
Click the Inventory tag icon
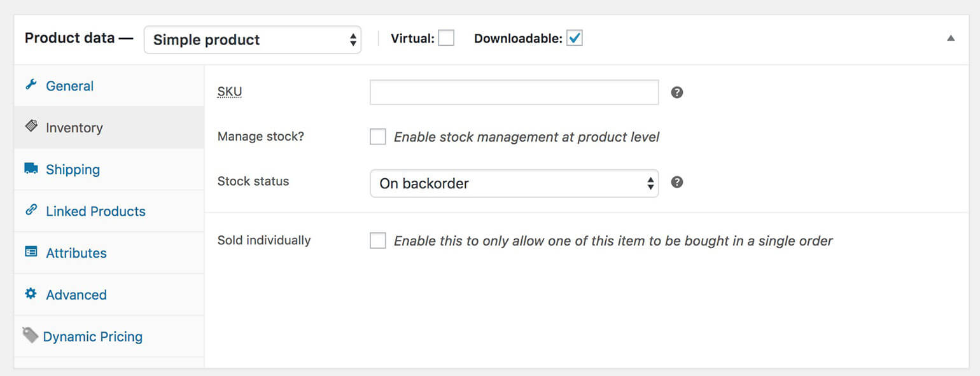coord(31,126)
